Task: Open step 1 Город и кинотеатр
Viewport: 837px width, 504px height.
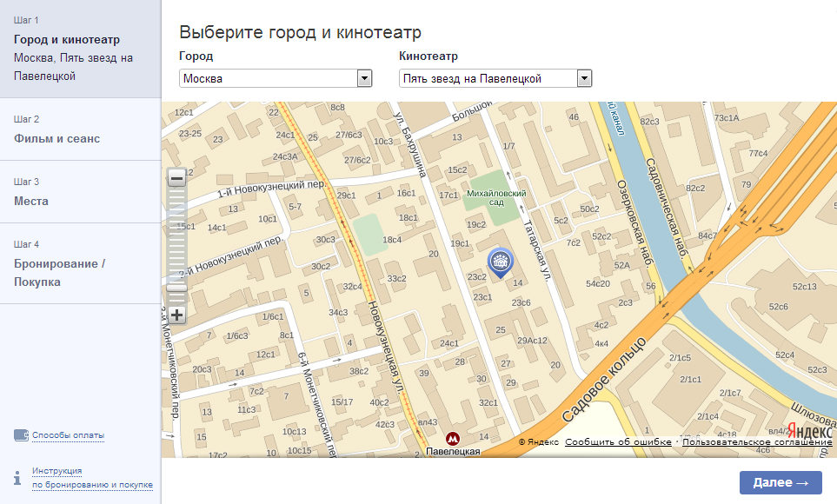Action: point(81,49)
